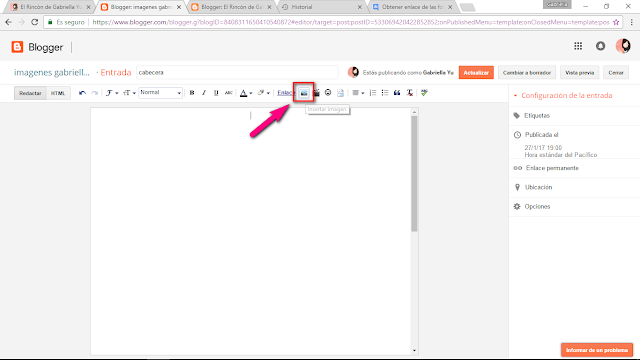Open the text alignment dropdown
Viewport: 640px width, 360px height.
pos(358,93)
